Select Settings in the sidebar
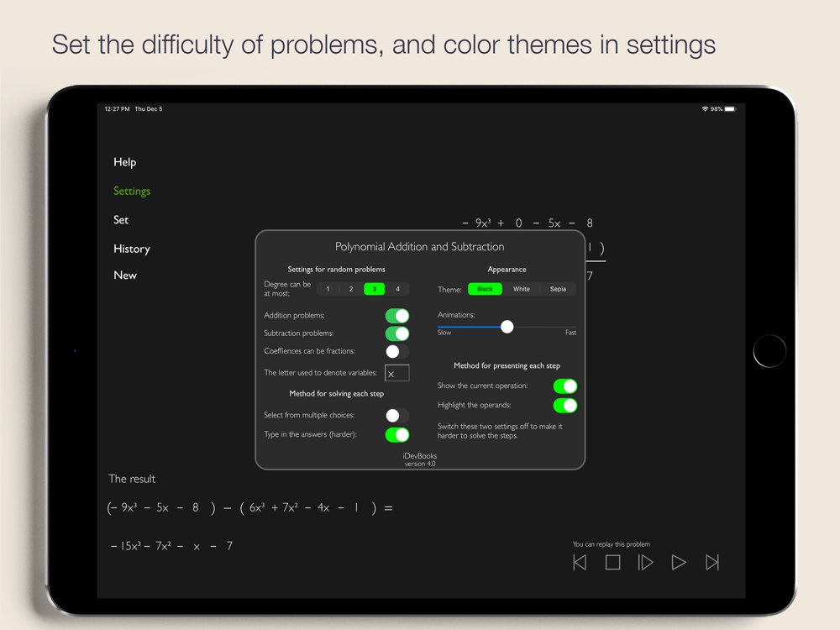 click(x=132, y=191)
